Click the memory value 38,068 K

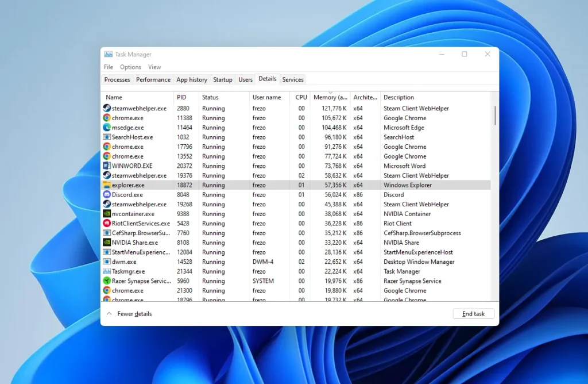335,214
